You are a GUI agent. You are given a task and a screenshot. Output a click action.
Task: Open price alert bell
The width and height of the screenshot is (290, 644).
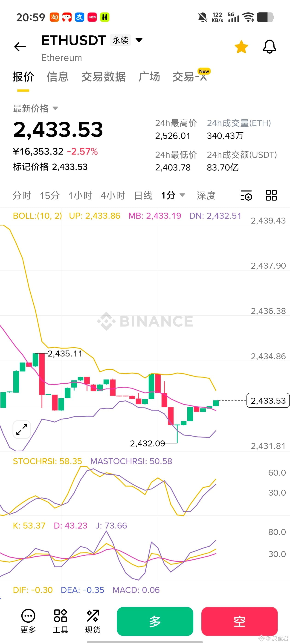click(x=270, y=47)
